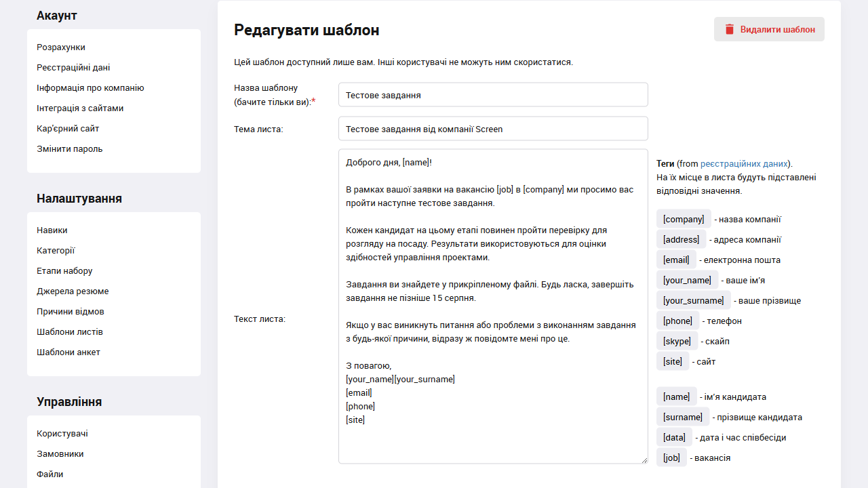This screenshot has height=488, width=868.
Task: Open the 'реєстраційних даних' link
Action: click(x=744, y=163)
